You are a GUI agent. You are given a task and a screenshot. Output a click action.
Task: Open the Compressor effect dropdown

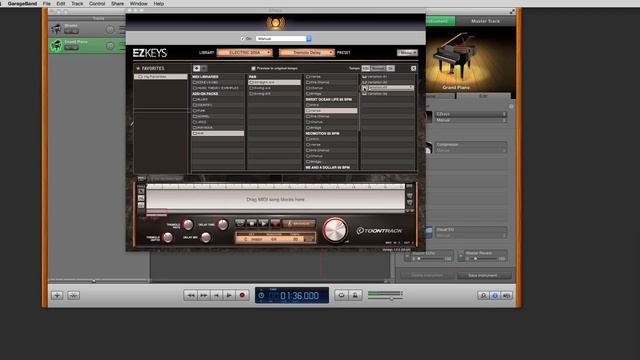(x=471, y=144)
